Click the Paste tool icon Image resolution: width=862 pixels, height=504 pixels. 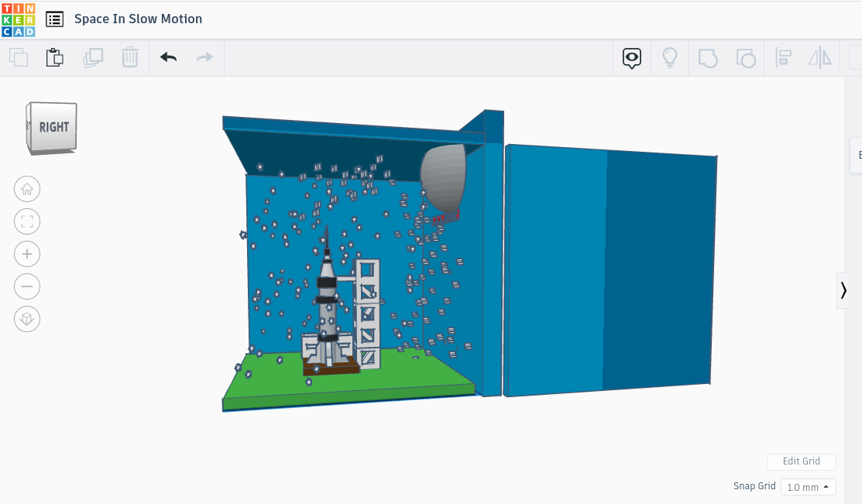[54, 57]
